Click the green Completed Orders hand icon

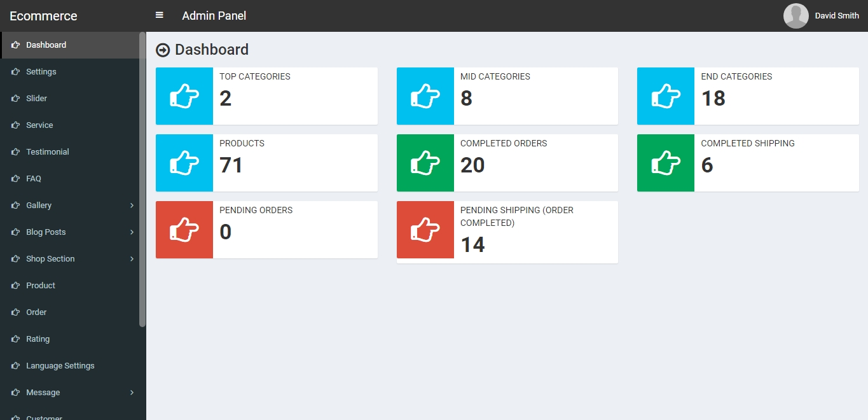point(425,163)
